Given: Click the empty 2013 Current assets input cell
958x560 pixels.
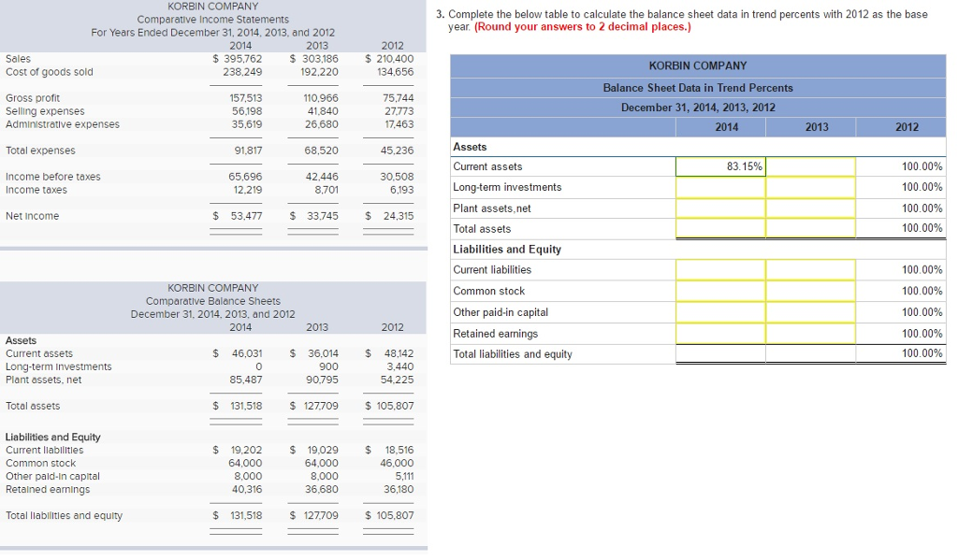Looking at the screenshot, I should tap(810, 166).
